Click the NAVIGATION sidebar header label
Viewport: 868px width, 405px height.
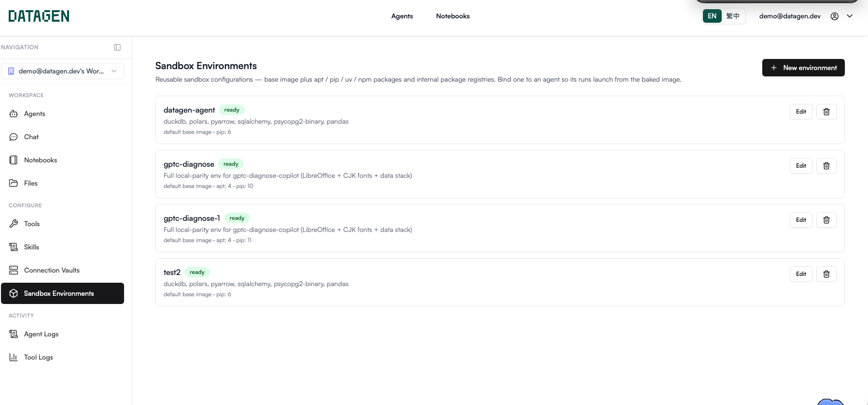click(x=20, y=47)
